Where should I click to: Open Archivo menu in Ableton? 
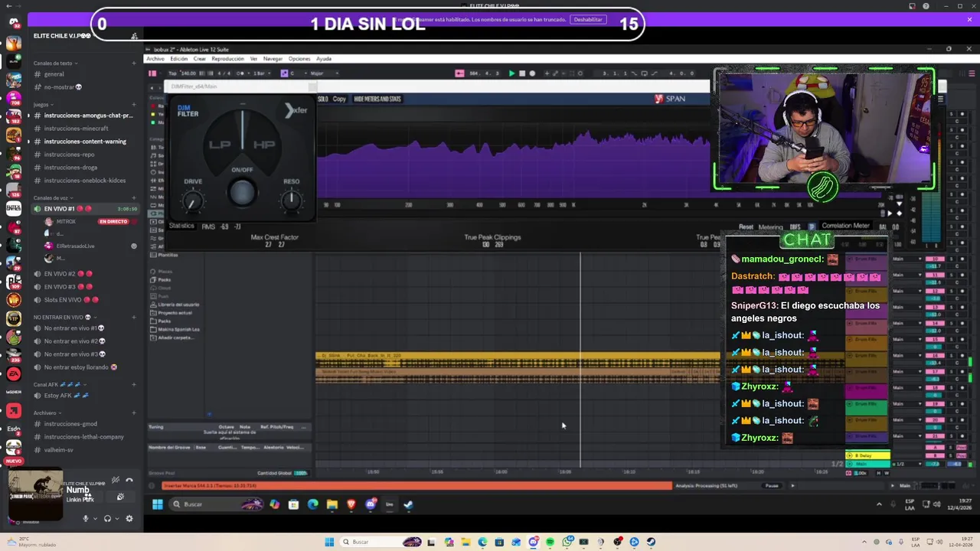155,59
